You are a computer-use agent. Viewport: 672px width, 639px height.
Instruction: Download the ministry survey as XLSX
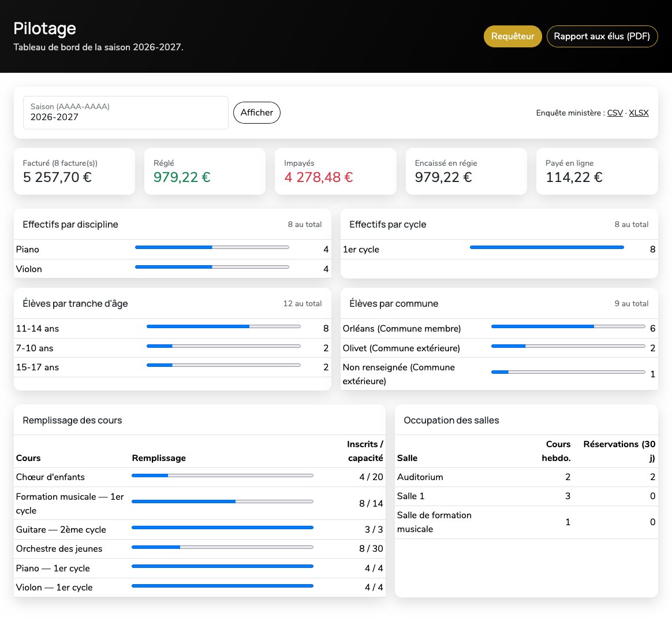(639, 113)
